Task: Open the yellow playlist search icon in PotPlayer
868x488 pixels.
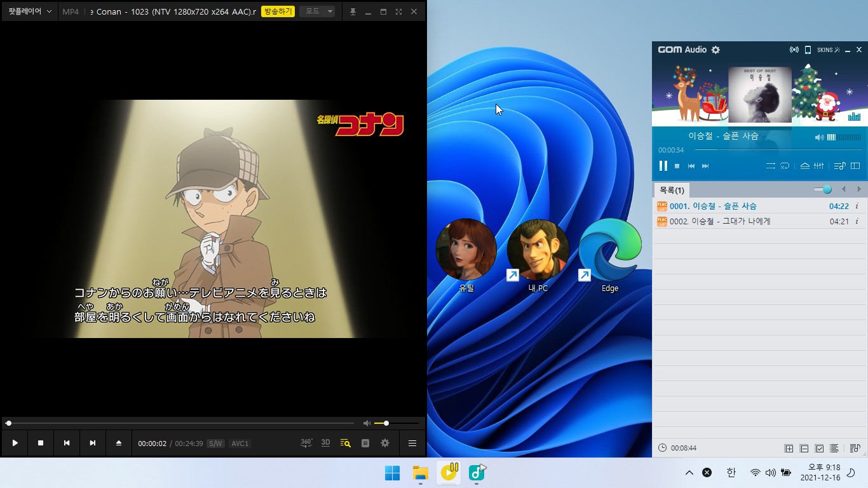Action: [x=346, y=443]
